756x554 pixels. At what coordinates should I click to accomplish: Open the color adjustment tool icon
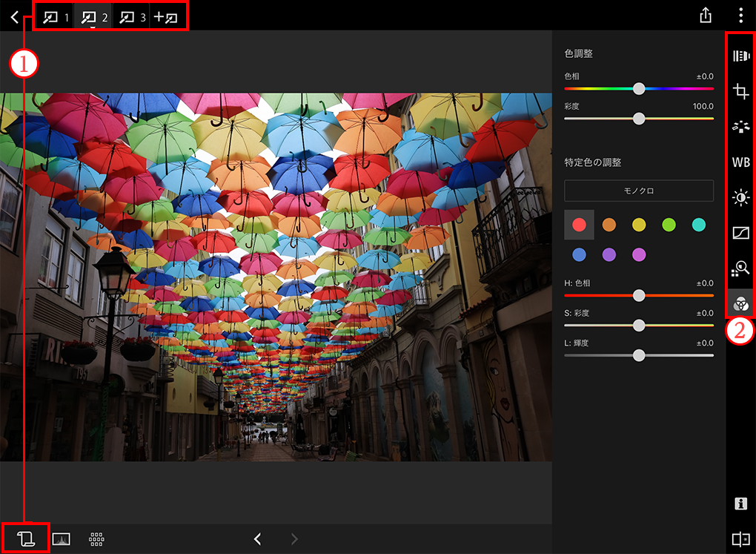[740, 303]
